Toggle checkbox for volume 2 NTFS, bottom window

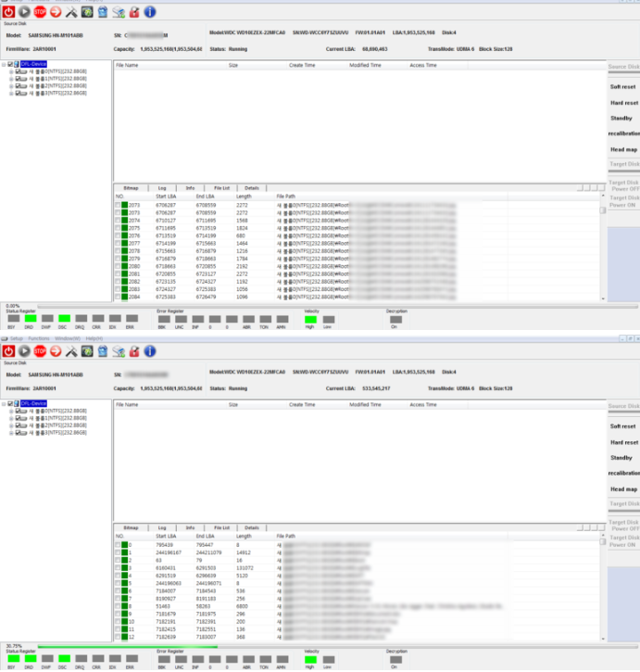[x=18, y=425]
